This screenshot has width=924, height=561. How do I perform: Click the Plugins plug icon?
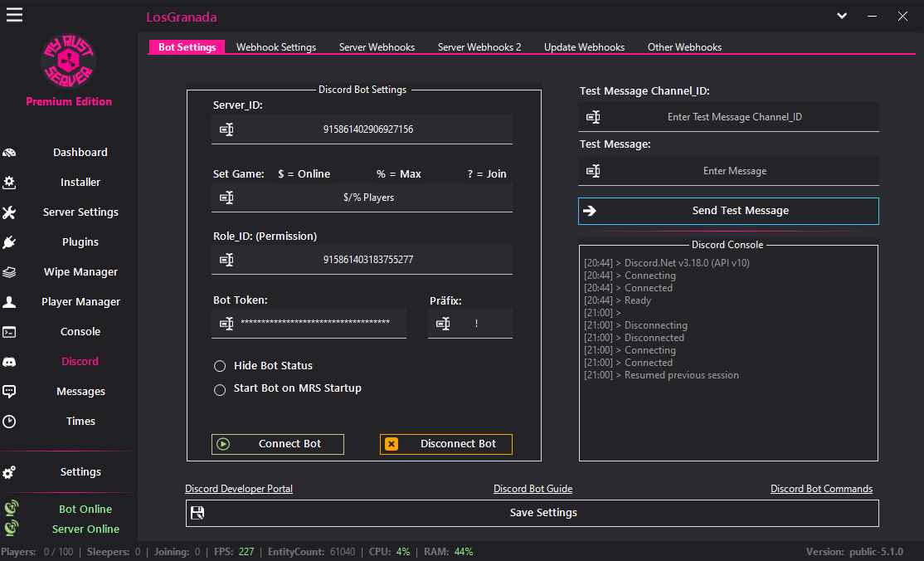9,242
